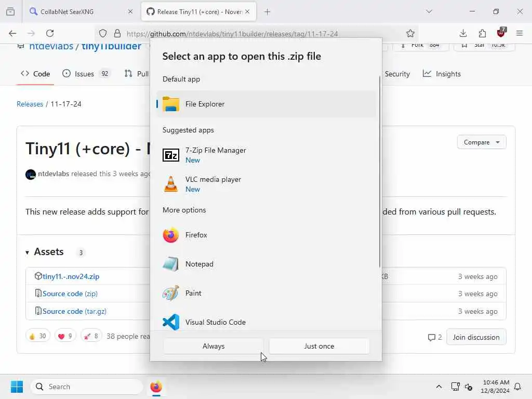Open the network status tray icon
532x399 pixels.
[x=455, y=387]
